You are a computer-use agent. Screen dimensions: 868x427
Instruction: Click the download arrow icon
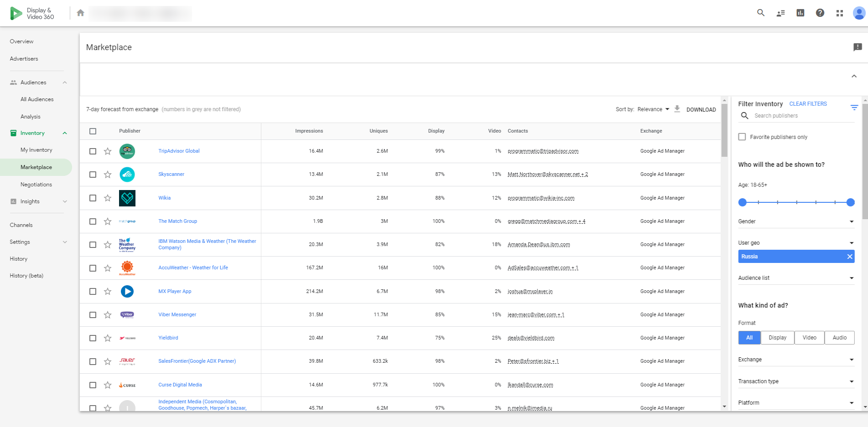(677, 109)
